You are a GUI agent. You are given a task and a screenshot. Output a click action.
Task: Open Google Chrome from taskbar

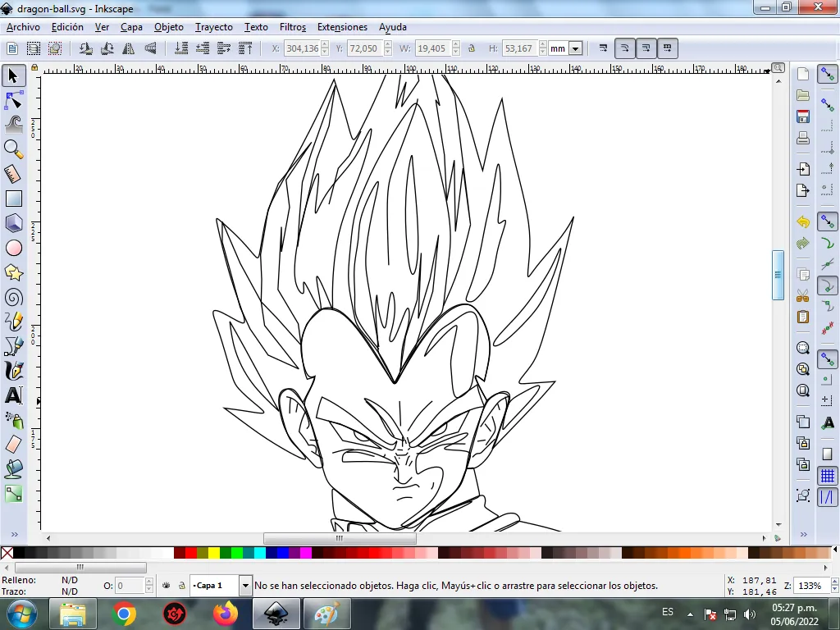(124, 614)
